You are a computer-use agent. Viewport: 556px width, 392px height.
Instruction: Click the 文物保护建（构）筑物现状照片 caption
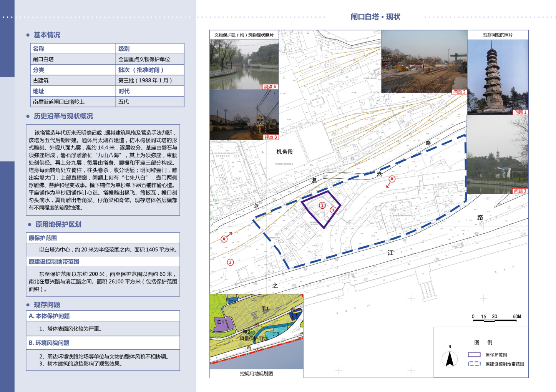click(x=244, y=35)
